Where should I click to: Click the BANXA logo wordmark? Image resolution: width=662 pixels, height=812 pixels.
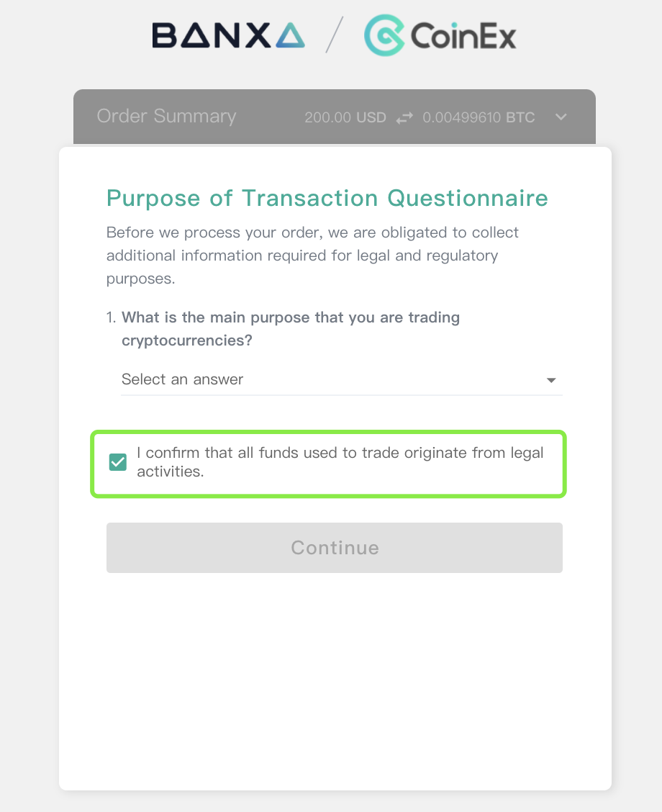227,35
